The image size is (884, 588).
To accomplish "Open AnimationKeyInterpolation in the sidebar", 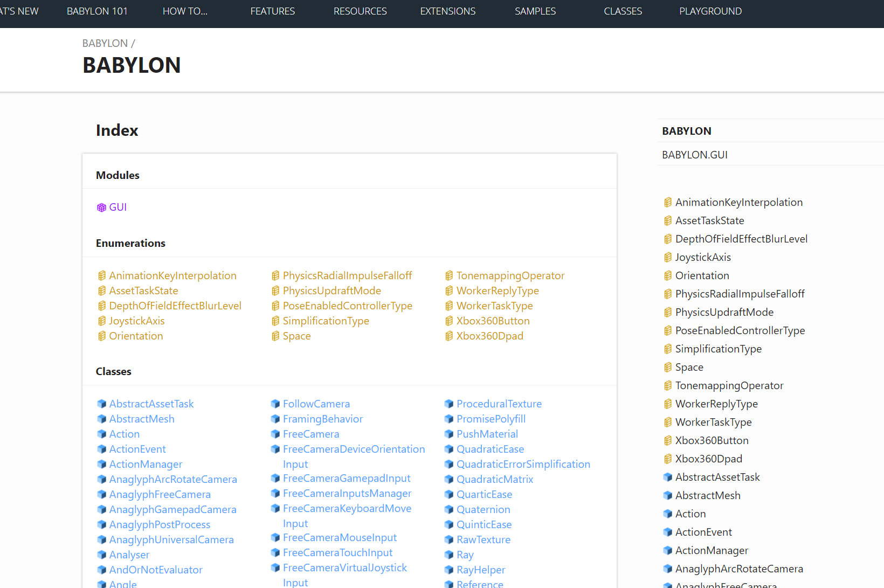I will pos(739,203).
